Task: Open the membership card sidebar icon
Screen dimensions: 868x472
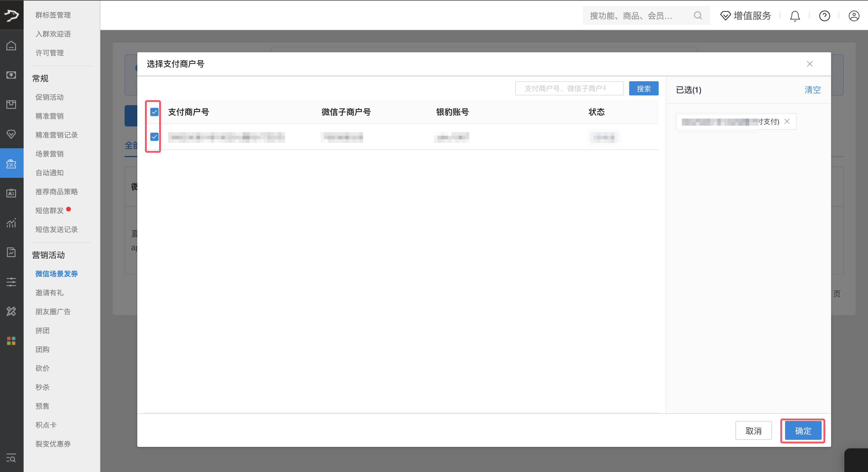Action: (x=11, y=193)
